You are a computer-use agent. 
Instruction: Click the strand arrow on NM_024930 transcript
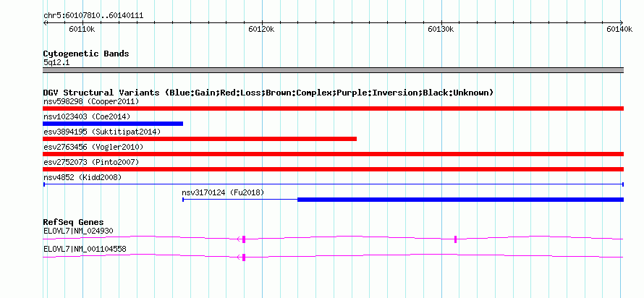pos(239,239)
